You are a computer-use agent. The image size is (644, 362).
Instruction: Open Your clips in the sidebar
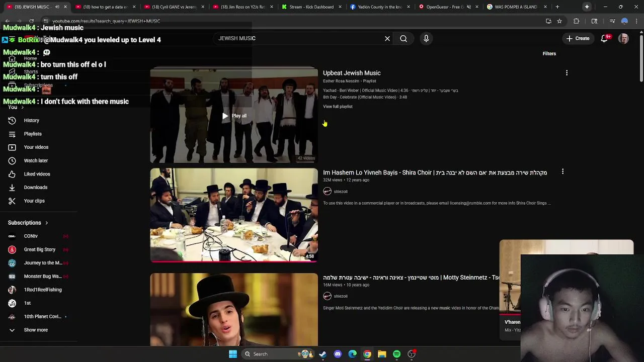click(x=34, y=201)
